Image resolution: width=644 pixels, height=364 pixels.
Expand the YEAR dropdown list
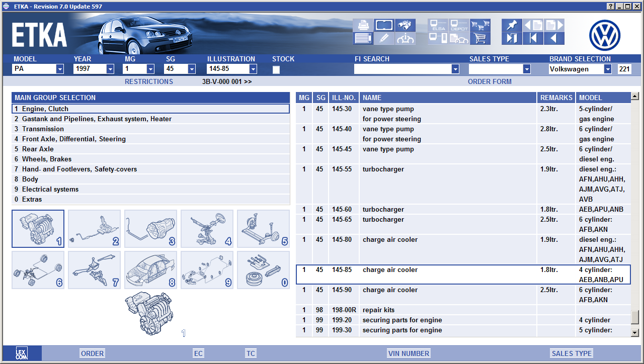(x=110, y=69)
